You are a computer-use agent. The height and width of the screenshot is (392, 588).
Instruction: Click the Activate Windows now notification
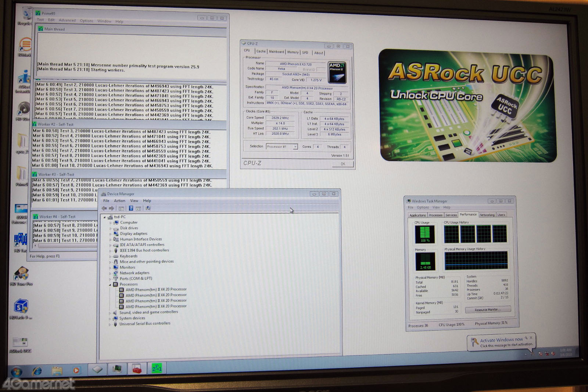pos(501,340)
